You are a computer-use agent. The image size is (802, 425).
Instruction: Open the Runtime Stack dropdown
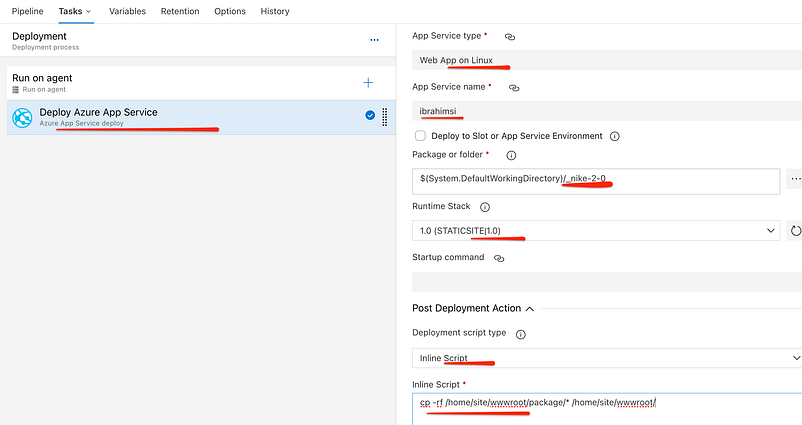pos(596,231)
